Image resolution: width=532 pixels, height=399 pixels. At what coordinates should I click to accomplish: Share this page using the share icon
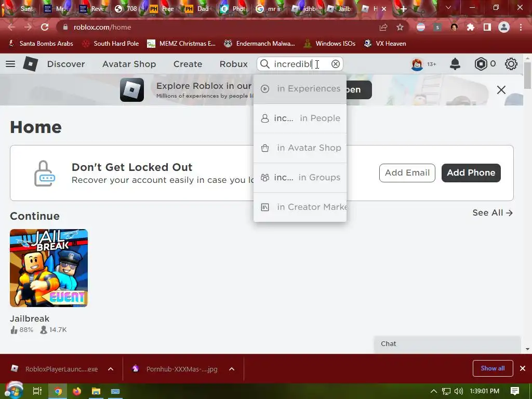[x=383, y=27]
